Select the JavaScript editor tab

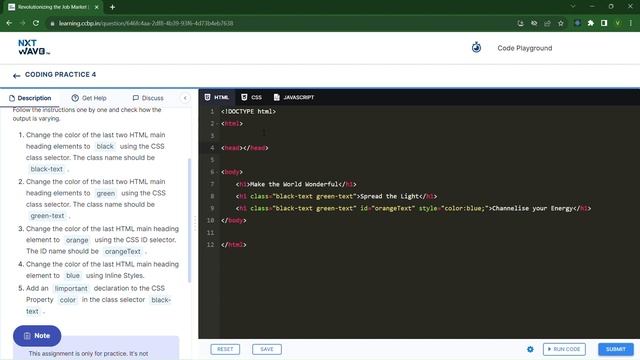(x=294, y=97)
